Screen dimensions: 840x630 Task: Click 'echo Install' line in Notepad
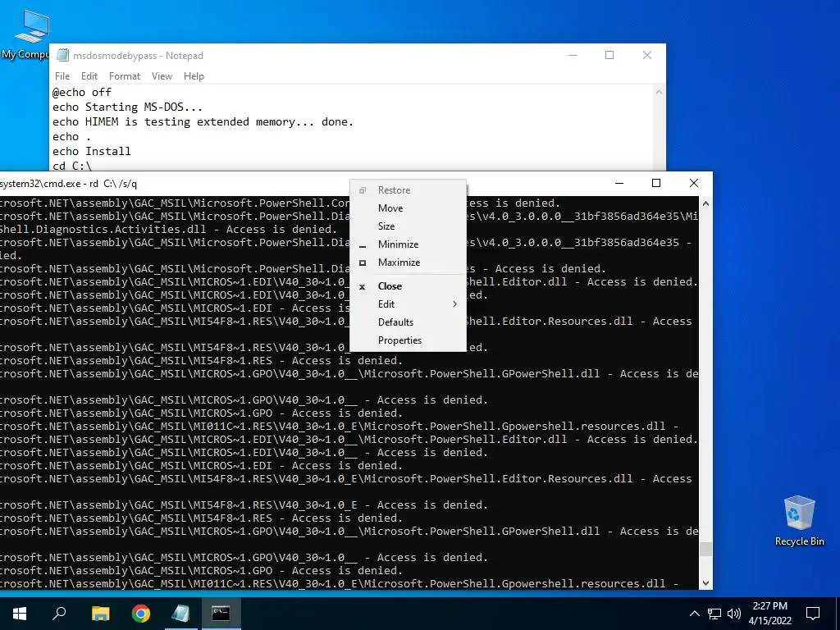click(x=92, y=151)
